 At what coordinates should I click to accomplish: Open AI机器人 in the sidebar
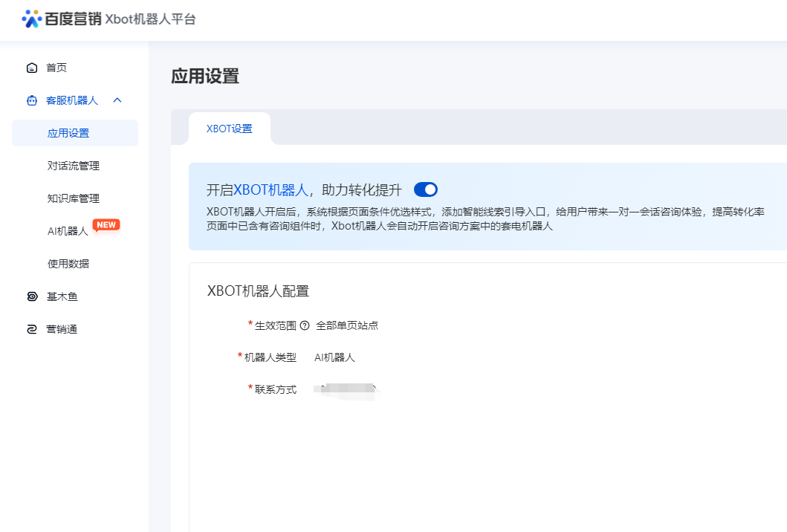click(x=68, y=231)
